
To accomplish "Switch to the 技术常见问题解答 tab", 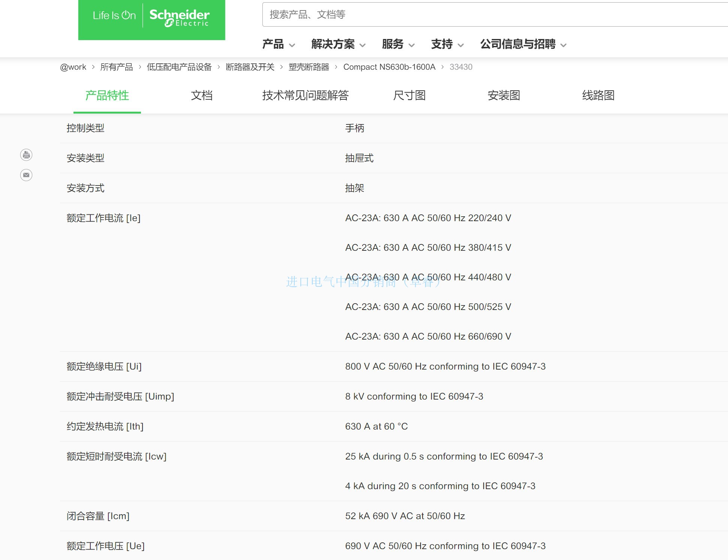I will pos(306,96).
